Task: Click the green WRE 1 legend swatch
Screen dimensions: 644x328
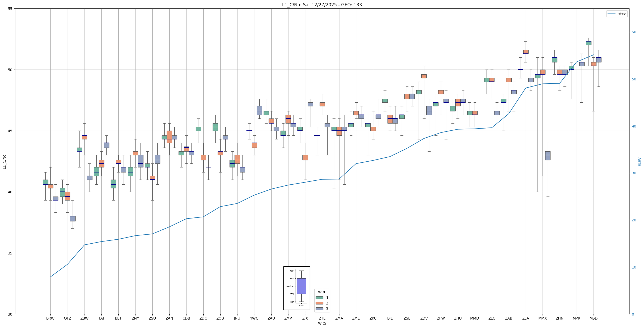Action: pos(319,298)
